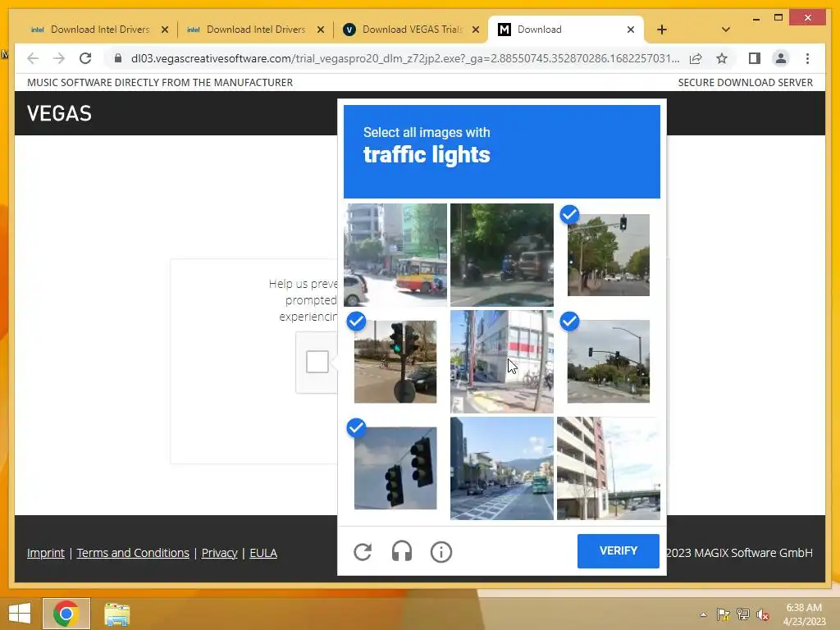
Task: Open the EULA link
Action: (263, 553)
